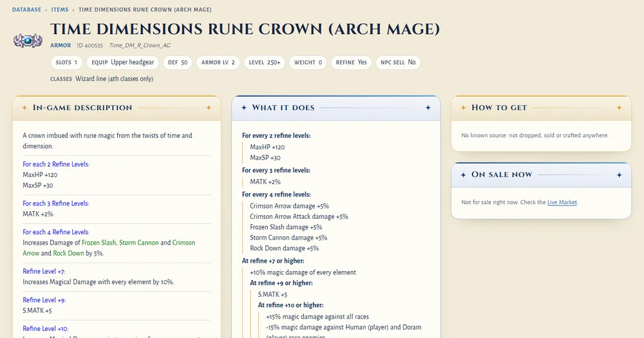This screenshot has height=338, width=644.
Task: Click 'For each 4 Refine Levels' heading
Action: 56,232
